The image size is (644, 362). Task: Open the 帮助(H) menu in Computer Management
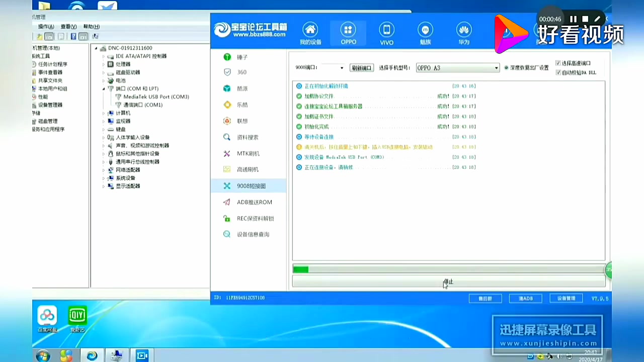click(91, 27)
